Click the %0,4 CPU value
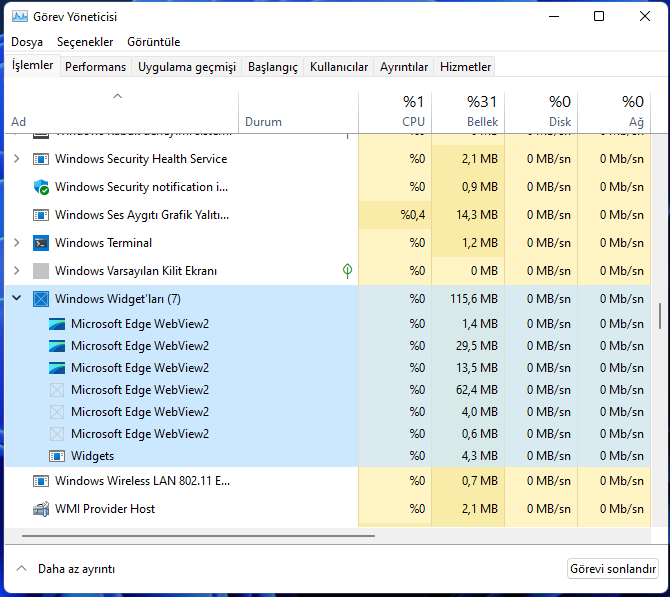 (x=413, y=215)
